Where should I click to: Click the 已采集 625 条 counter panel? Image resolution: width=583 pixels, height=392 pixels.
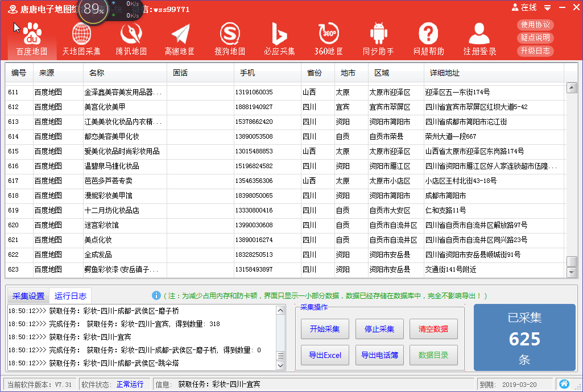point(524,337)
